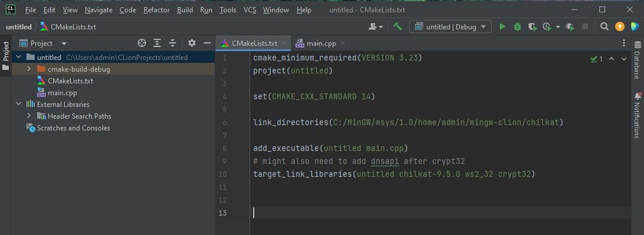Image resolution: width=644 pixels, height=235 pixels.
Task: Collapse all items in Project panel
Action: point(172,43)
